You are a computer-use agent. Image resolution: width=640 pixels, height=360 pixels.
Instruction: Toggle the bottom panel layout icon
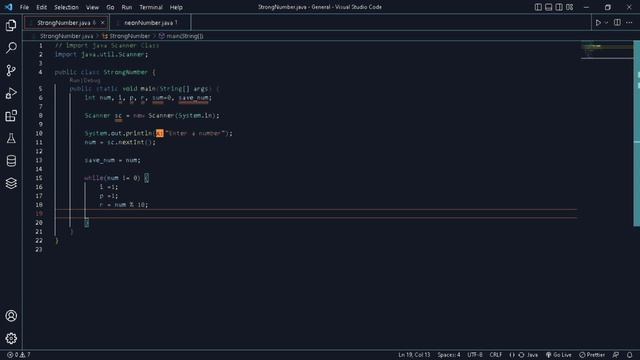[549, 7]
